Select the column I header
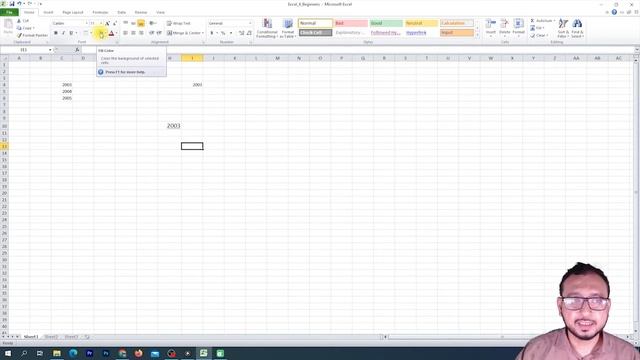The width and height of the screenshot is (640, 360). coord(192,58)
